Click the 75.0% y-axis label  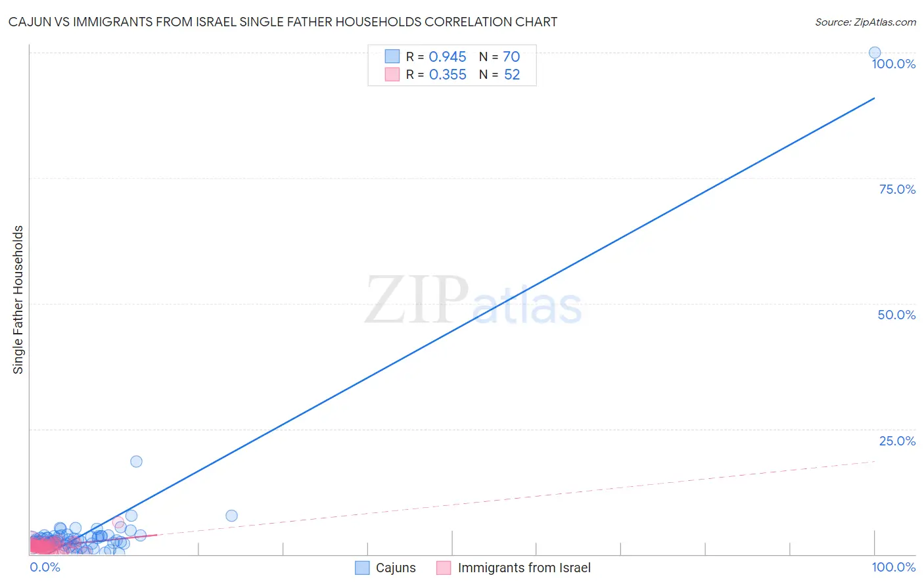pyautogui.click(x=897, y=189)
